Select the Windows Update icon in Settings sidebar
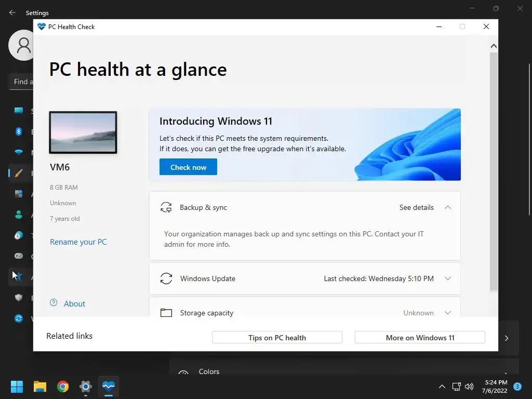 point(19,318)
